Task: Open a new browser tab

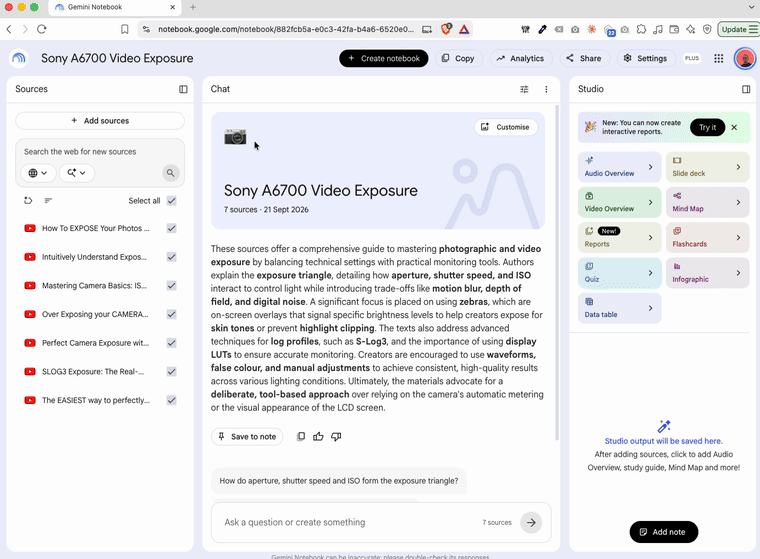Action: 193,7
